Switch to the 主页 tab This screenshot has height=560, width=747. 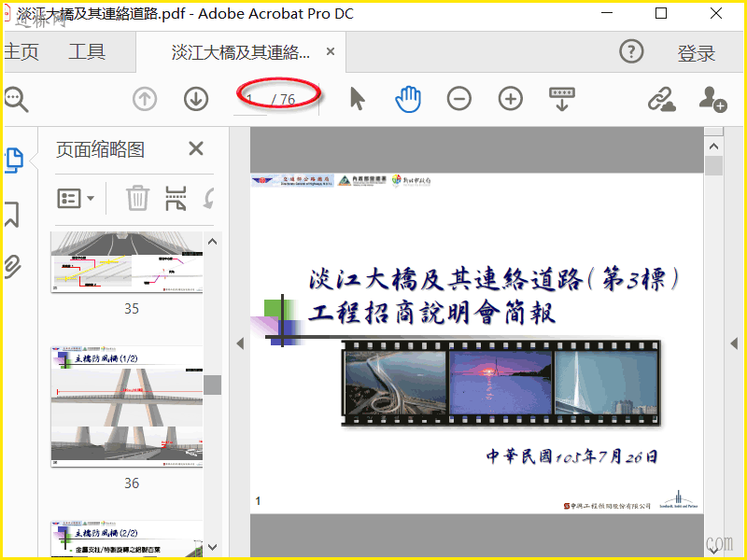point(21,51)
